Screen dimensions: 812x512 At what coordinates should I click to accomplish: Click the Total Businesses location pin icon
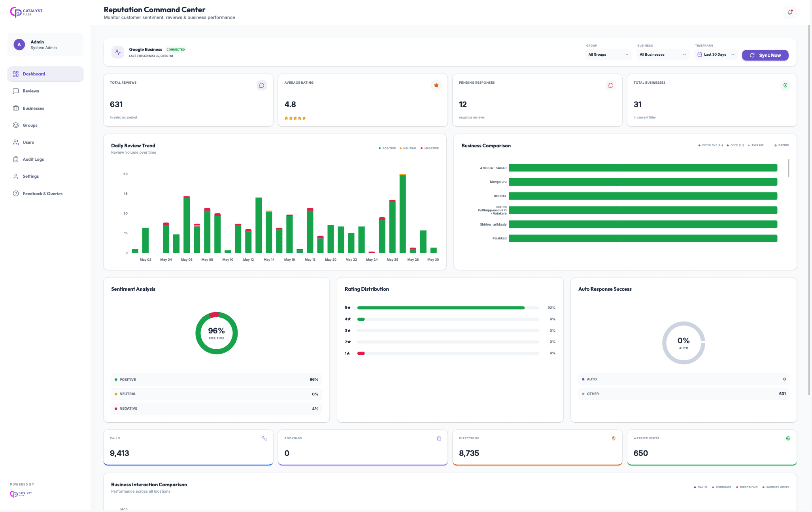coord(786,85)
